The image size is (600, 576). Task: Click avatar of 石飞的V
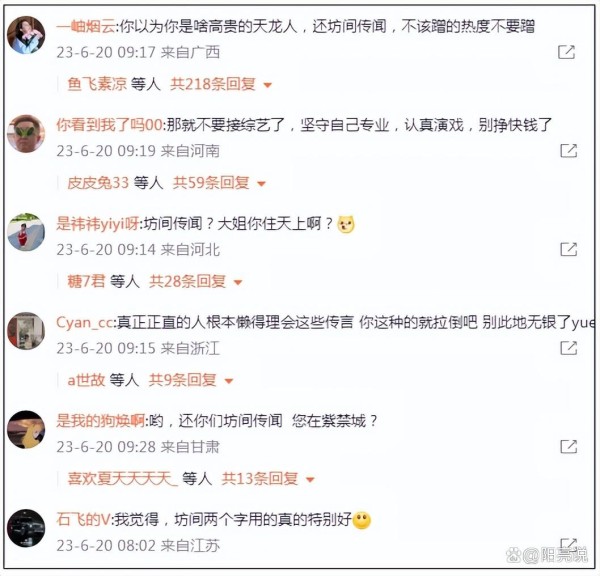(x=26, y=528)
